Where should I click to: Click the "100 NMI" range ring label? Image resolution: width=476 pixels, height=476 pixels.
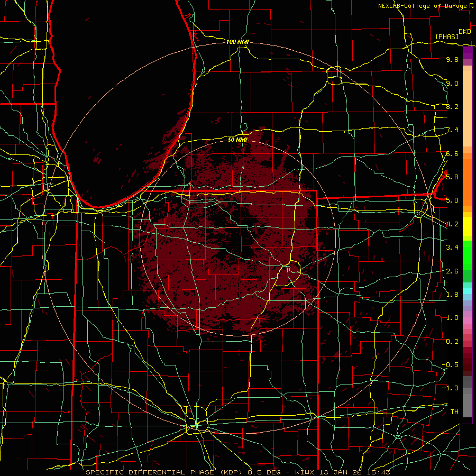[x=237, y=42]
